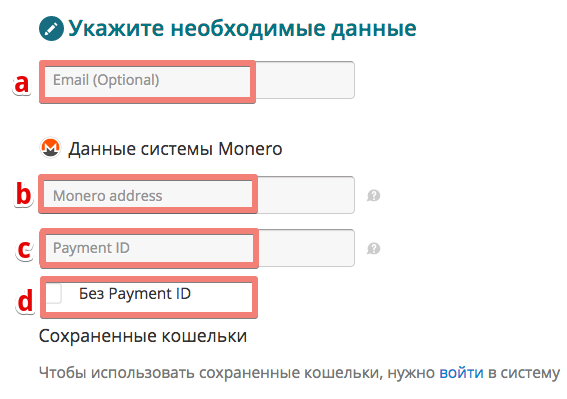Click the red letter 'b' marker
The width and height of the screenshot is (567, 399).
coord(24,194)
